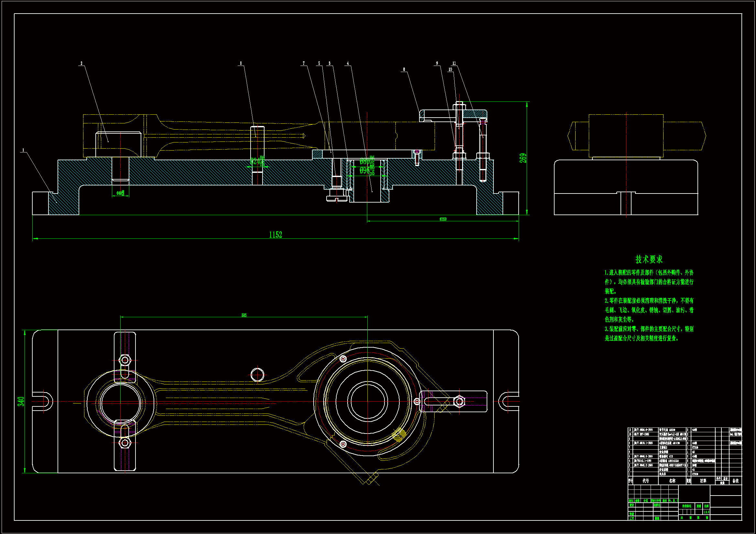Screen dimensions: 756x534
Task: Select the 备注 remarks header cell
Action: point(735,481)
